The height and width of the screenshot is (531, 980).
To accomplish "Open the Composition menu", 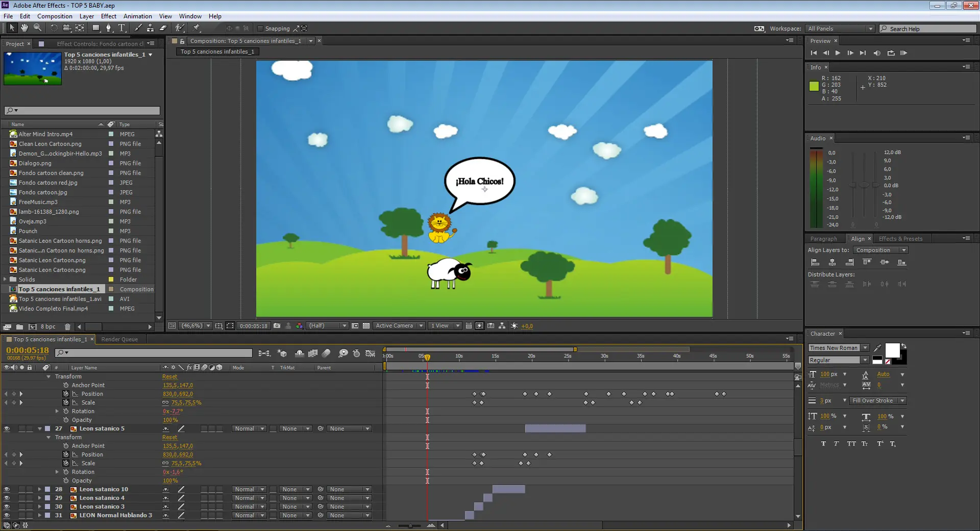I will 55,16.
